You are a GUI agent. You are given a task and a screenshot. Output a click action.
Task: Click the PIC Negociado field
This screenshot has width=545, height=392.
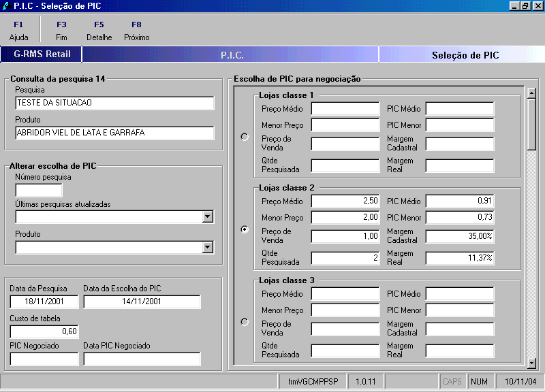44,359
